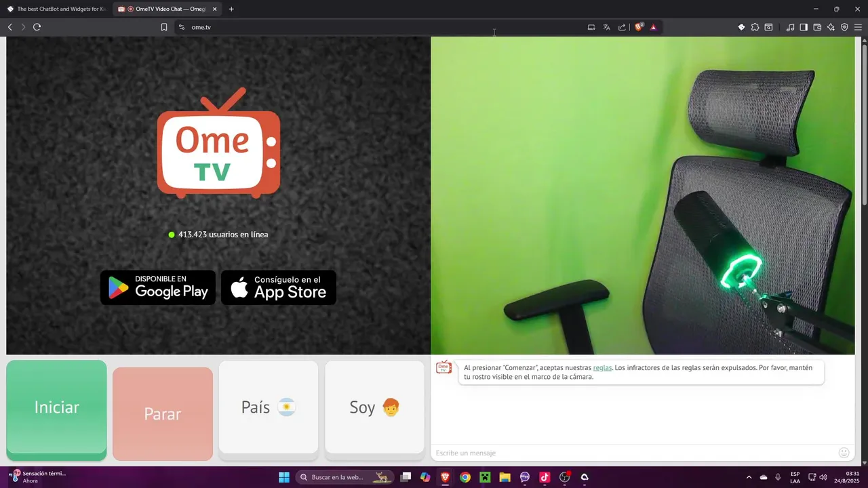Screen dimensions: 868x488
Task: Open OBS Studio from the taskbar
Action: tap(564, 477)
